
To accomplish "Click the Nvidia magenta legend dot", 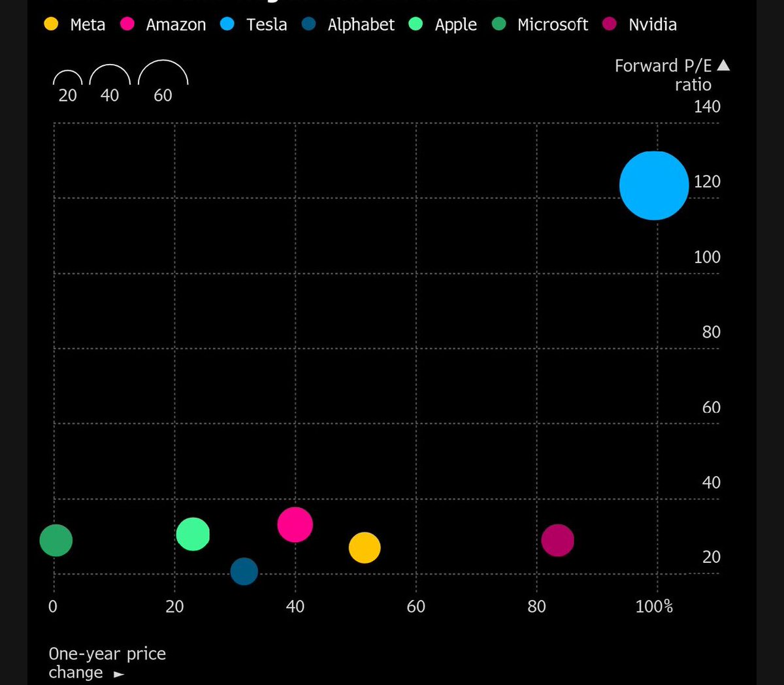I will pos(610,24).
